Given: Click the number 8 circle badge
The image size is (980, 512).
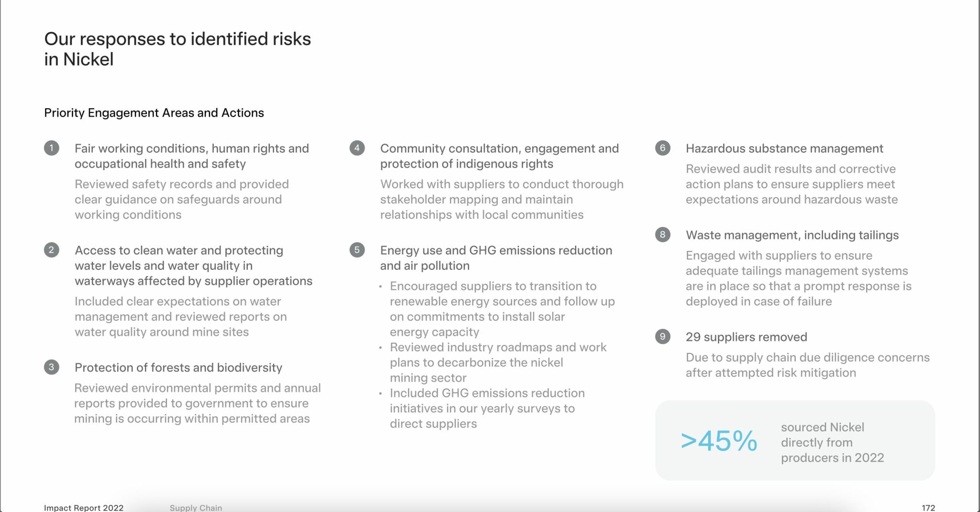Looking at the screenshot, I should click(x=663, y=235).
